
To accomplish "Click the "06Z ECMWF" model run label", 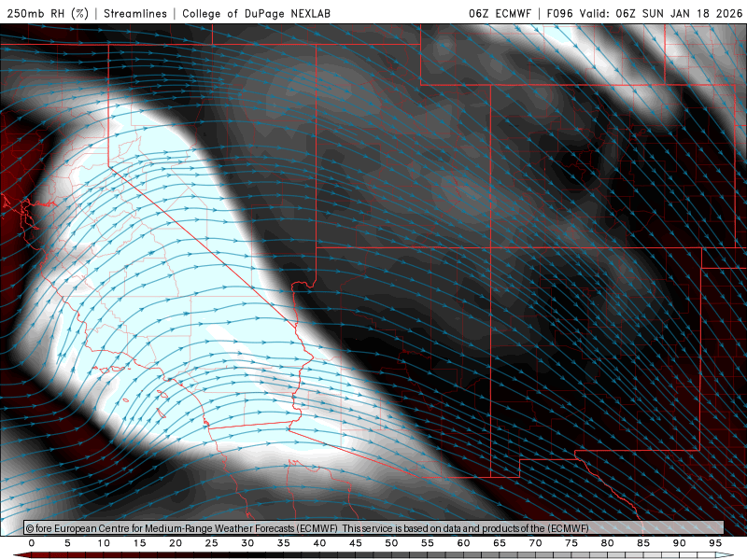I will 500,13.
